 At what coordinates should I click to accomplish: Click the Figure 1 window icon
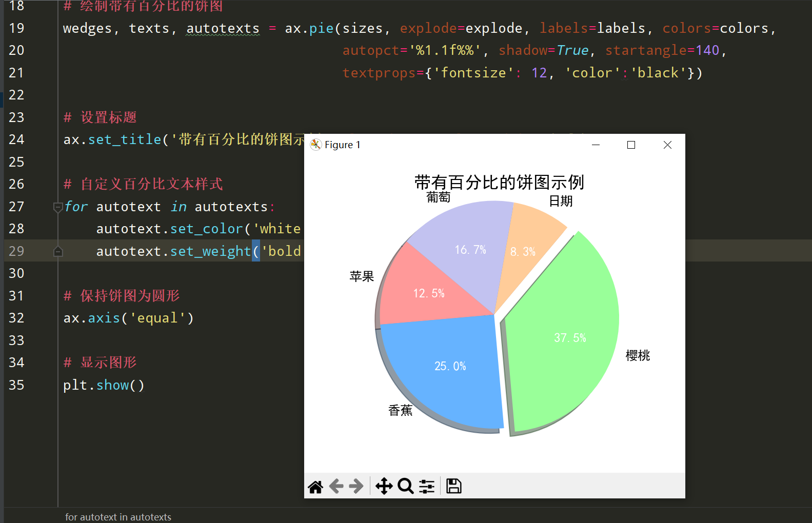[x=316, y=145]
